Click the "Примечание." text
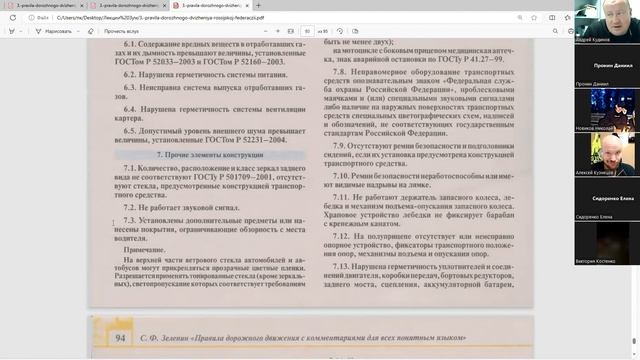The width and height of the screenshot is (640, 360). [144, 249]
